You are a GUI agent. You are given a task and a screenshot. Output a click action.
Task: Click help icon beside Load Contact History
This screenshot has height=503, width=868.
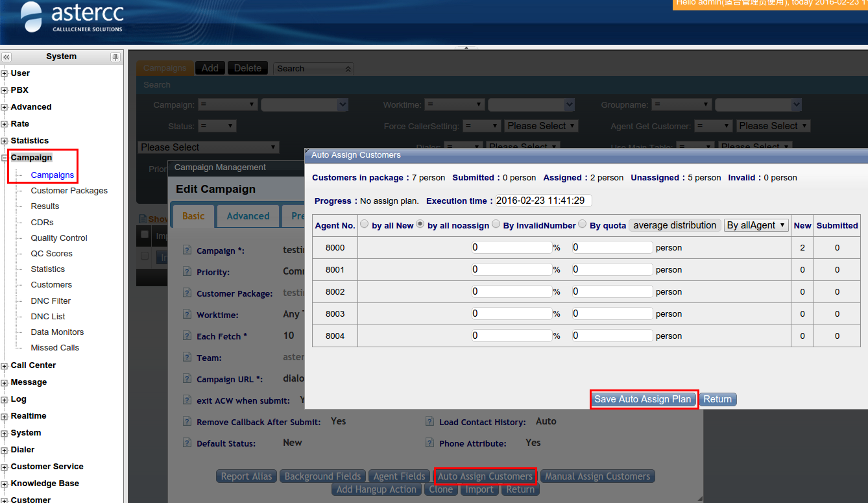(429, 422)
